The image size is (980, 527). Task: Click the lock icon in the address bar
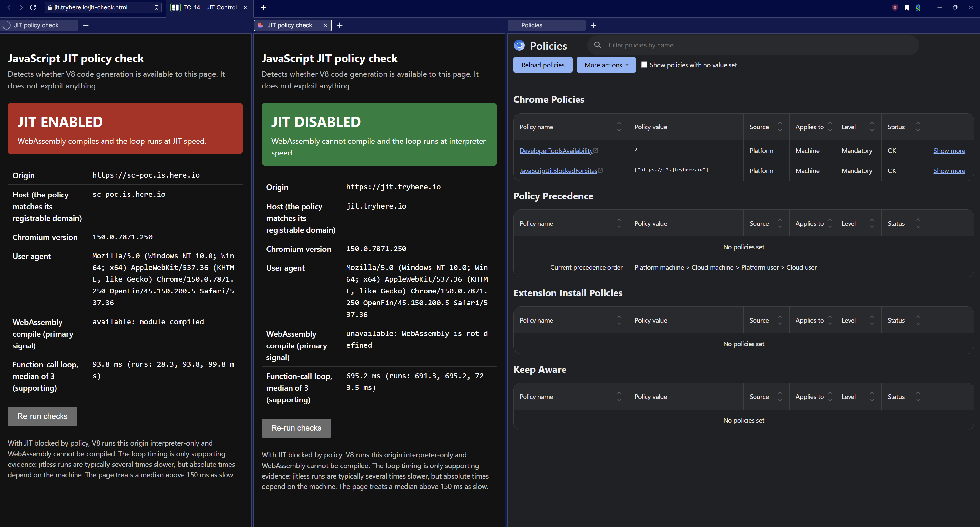point(49,7)
